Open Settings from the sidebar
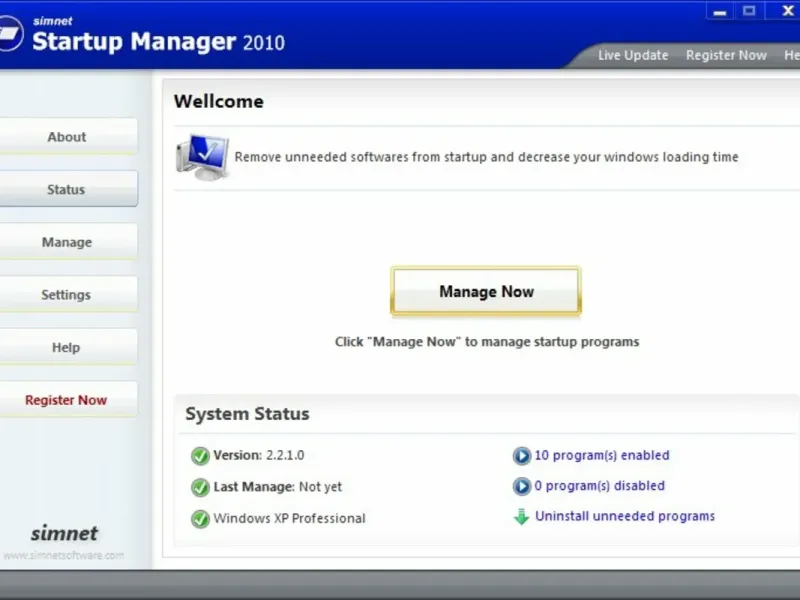 point(68,294)
